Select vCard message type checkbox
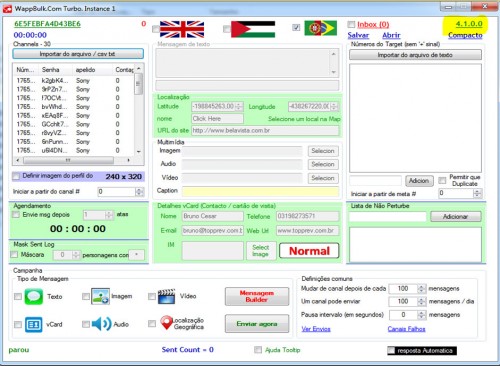Image resolution: width=500 pixels, height=366 pixels. point(18,324)
